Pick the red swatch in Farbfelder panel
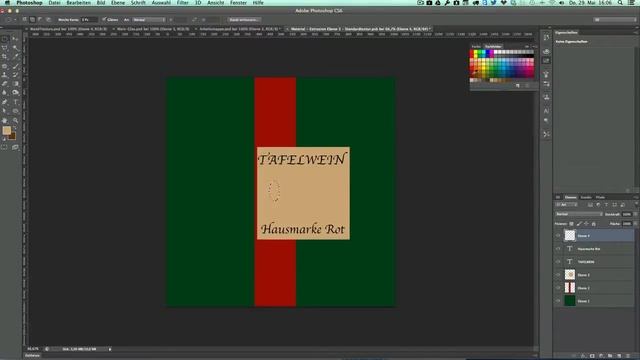Image resolution: width=640 pixels, height=360 pixels. (x=472, y=53)
